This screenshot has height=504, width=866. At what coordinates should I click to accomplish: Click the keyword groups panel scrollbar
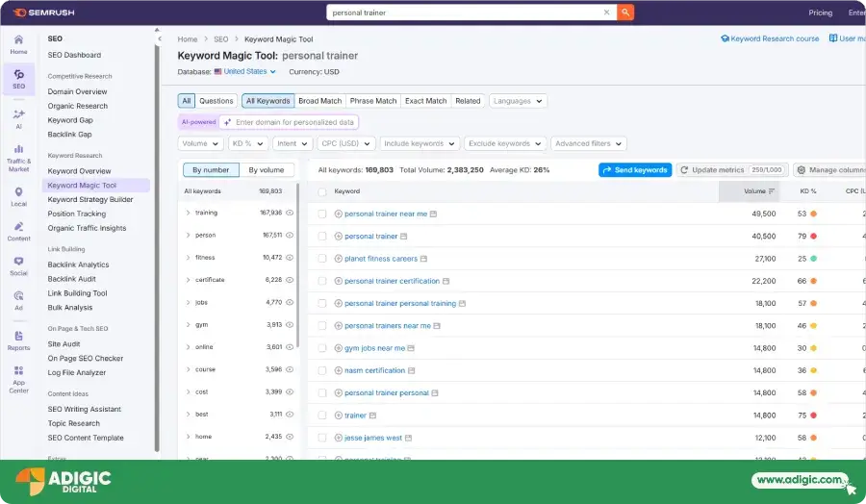tap(297, 265)
